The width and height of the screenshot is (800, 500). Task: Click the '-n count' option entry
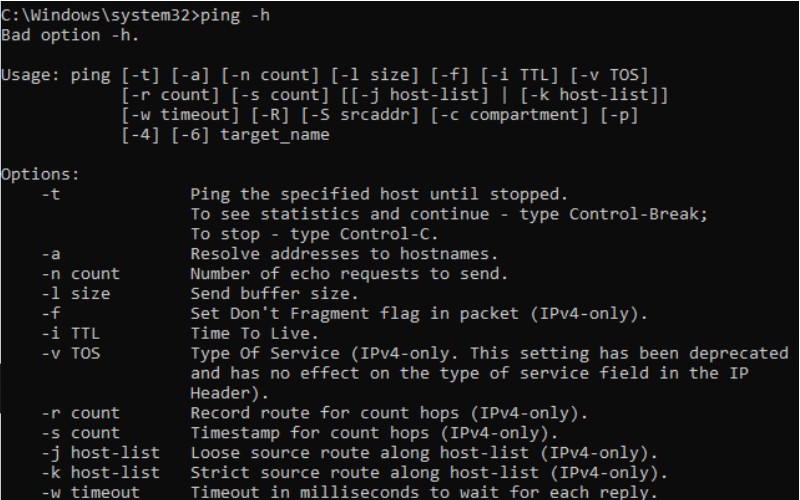coord(81,274)
